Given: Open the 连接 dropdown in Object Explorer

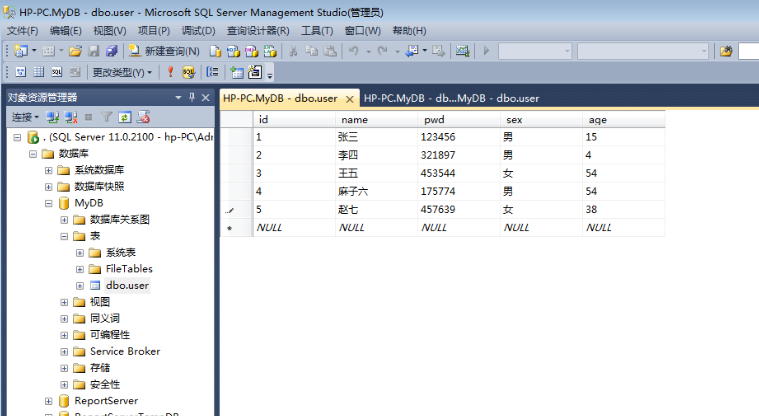Looking at the screenshot, I should (25, 117).
